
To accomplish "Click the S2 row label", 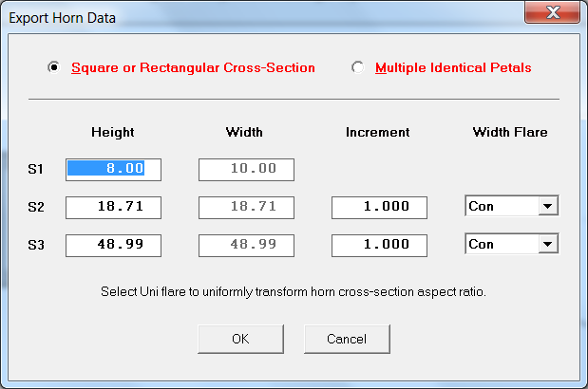I will pos(36,207).
